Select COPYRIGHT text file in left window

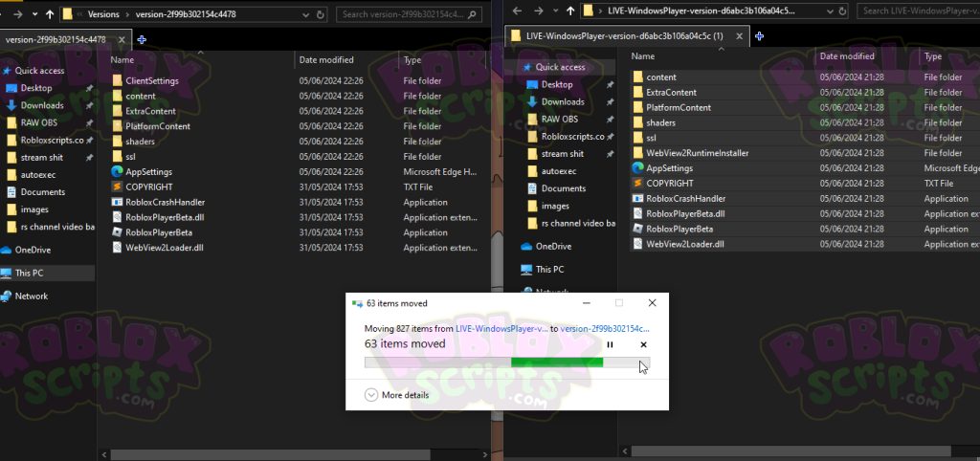point(148,187)
